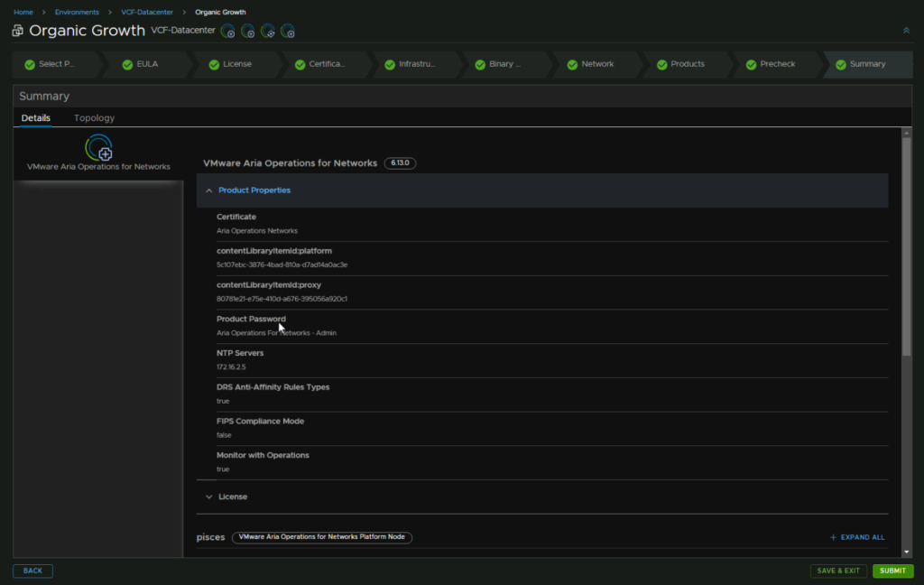Click the scrollbar down arrow in the Summary panel
The image size is (924, 585).
(x=906, y=552)
